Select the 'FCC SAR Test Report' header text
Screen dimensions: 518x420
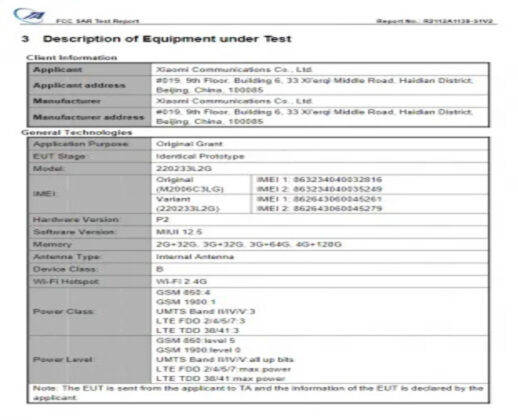pyautogui.click(x=98, y=21)
